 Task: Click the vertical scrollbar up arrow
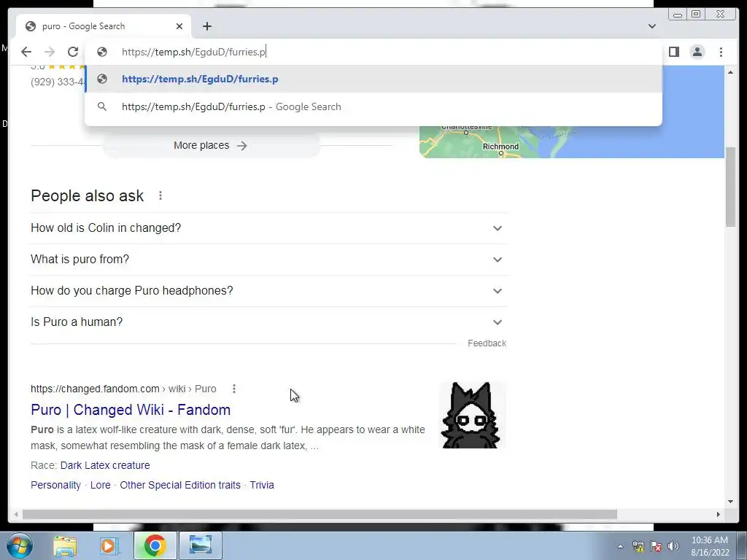pyautogui.click(x=730, y=72)
